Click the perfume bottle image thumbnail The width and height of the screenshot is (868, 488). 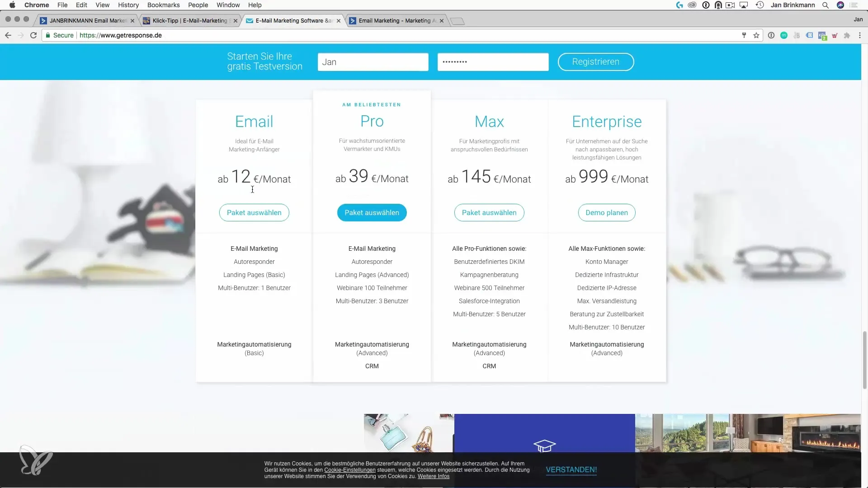pos(409,433)
